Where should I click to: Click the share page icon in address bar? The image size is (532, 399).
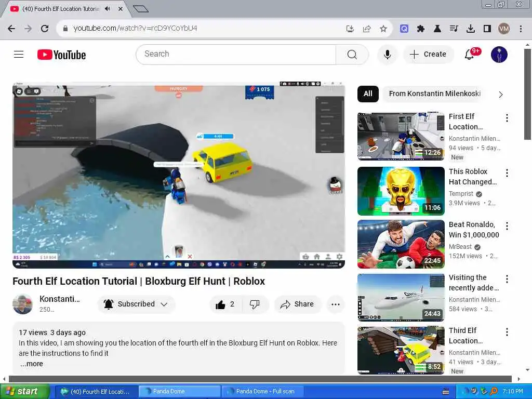367,29
